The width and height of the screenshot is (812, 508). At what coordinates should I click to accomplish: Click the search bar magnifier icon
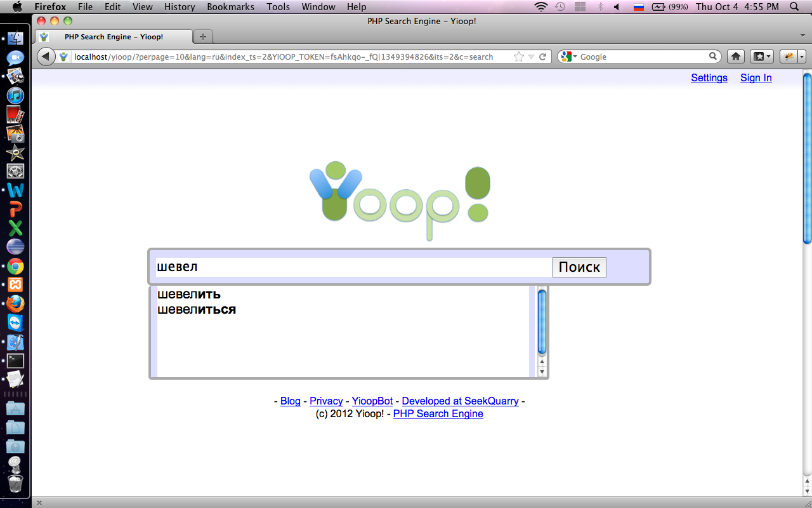tap(713, 57)
